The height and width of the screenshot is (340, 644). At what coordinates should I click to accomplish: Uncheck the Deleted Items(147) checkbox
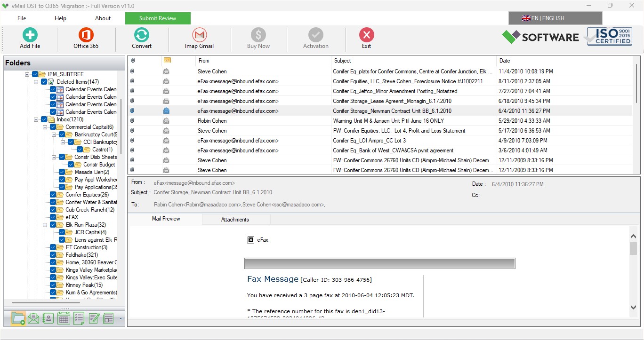click(x=44, y=82)
